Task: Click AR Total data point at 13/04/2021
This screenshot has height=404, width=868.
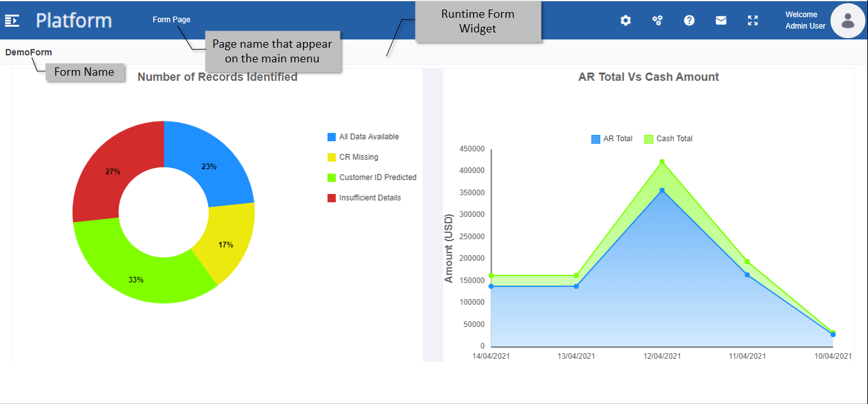Action: click(577, 286)
